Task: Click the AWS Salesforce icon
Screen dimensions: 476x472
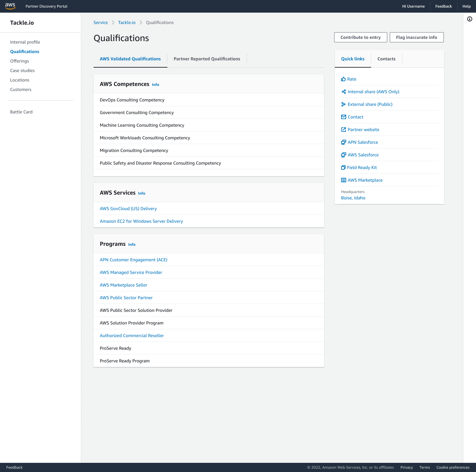Action: pyautogui.click(x=344, y=155)
